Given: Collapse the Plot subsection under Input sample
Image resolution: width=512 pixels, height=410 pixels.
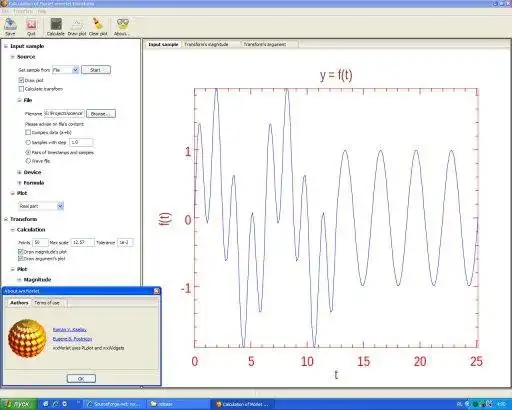Looking at the screenshot, I should 12,193.
